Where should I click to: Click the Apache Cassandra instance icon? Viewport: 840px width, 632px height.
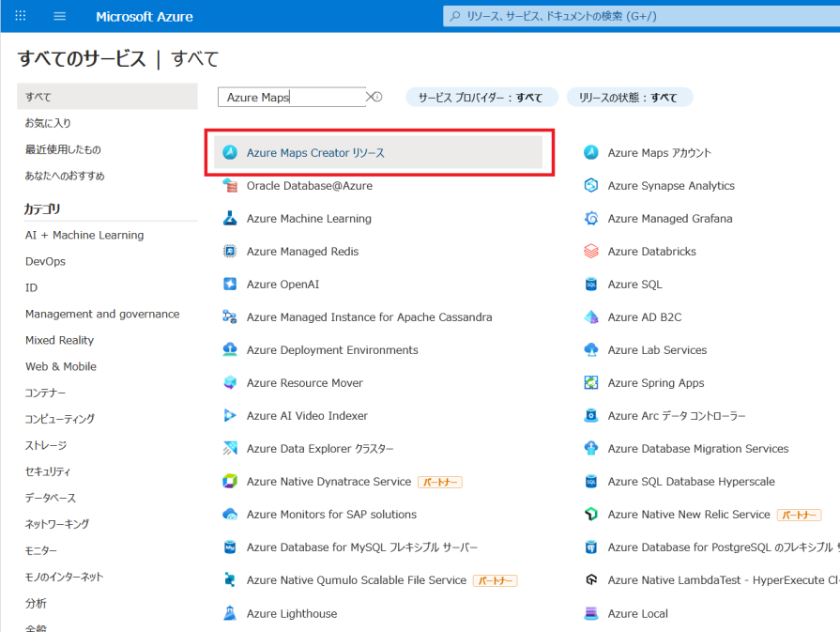[x=230, y=316]
